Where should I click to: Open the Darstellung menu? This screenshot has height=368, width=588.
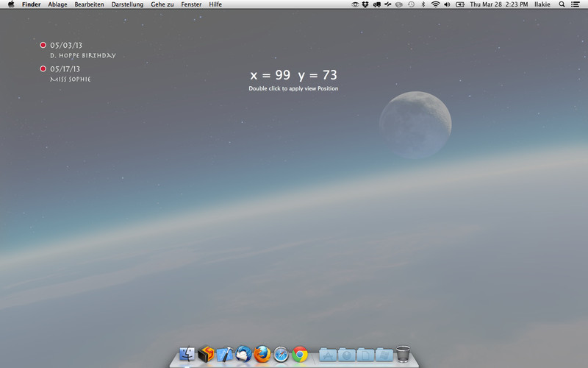[127, 4]
